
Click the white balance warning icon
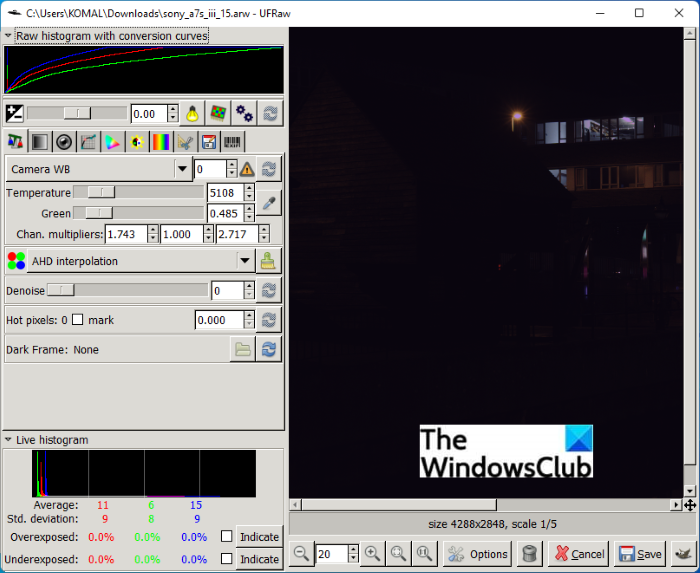[x=247, y=169]
